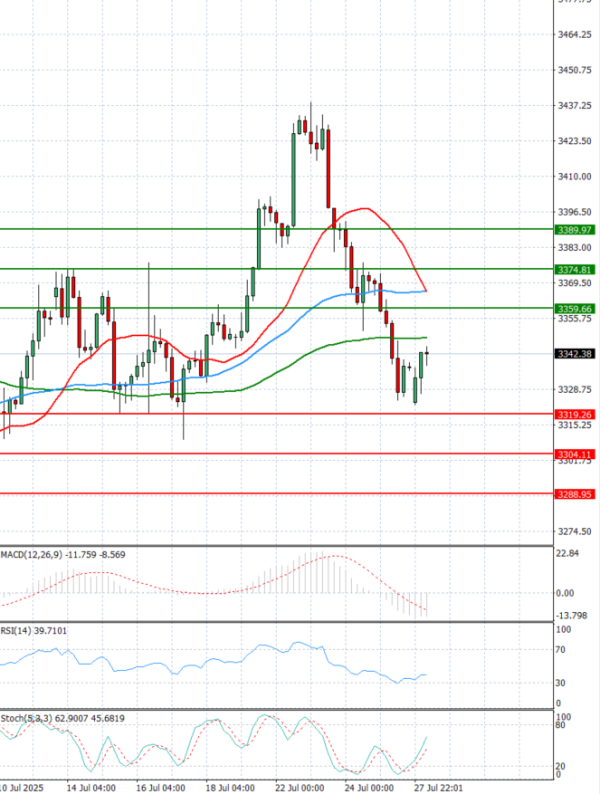600x794 pixels.
Task: Click the 3383.00 price scale value
Action: click(x=575, y=248)
